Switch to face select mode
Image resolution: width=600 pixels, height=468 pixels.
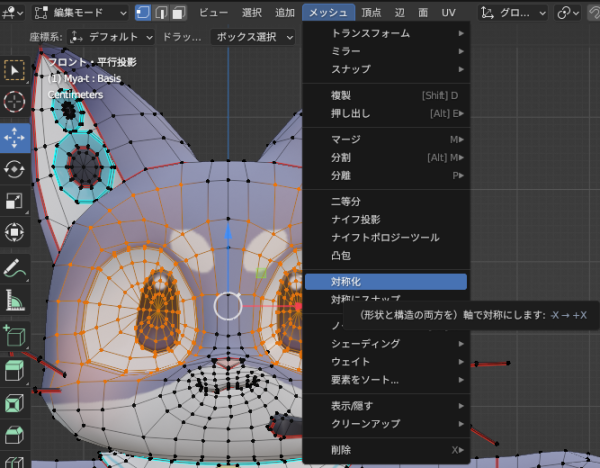(x=177, y=13)
